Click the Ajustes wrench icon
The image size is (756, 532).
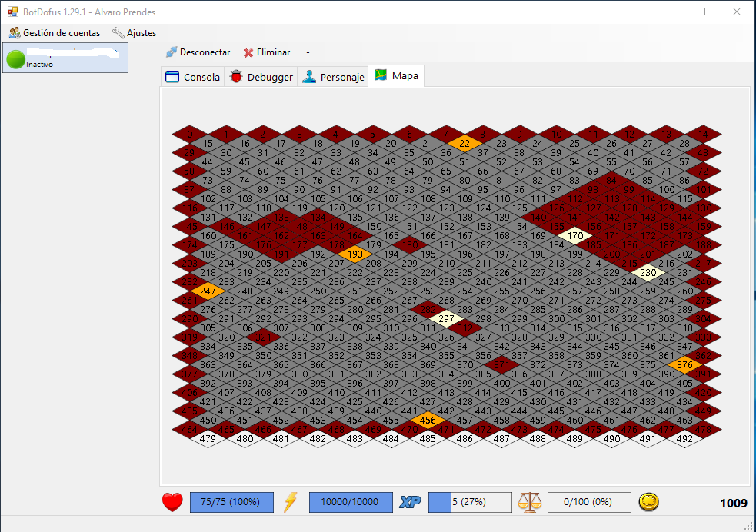[x=118, y=33]
